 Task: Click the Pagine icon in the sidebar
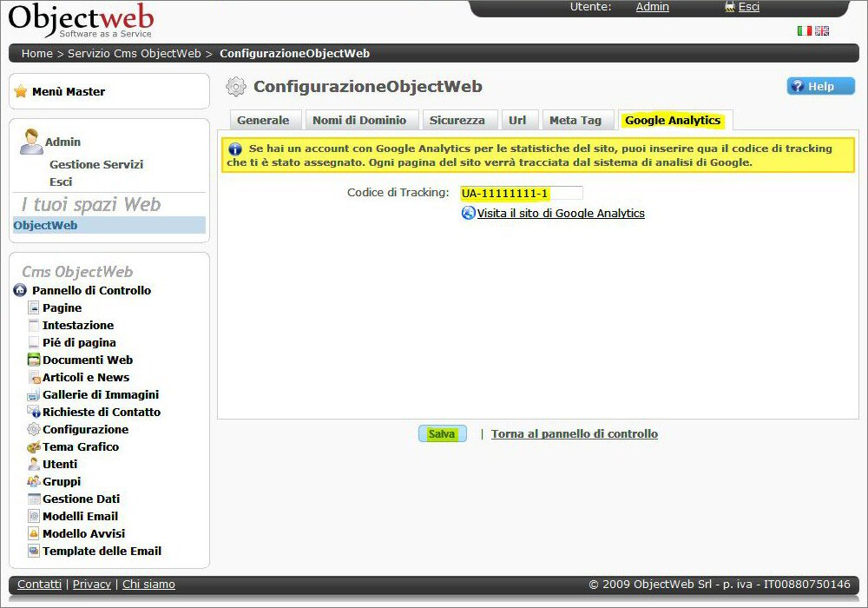(34, 307)
